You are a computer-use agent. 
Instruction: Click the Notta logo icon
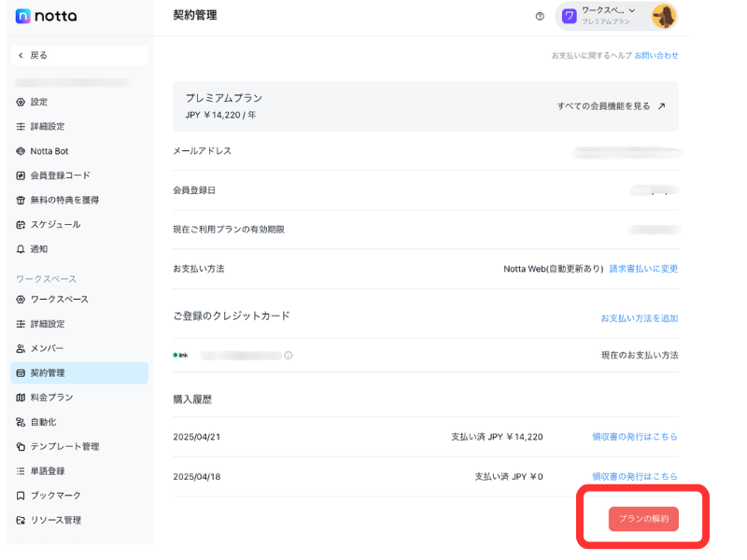pos(23,16)
